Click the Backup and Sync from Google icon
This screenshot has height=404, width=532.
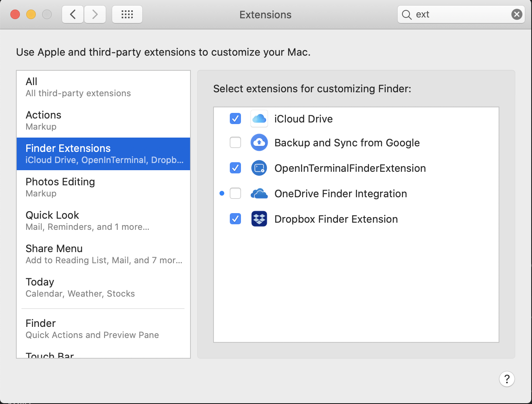click(x=259, y=142)
